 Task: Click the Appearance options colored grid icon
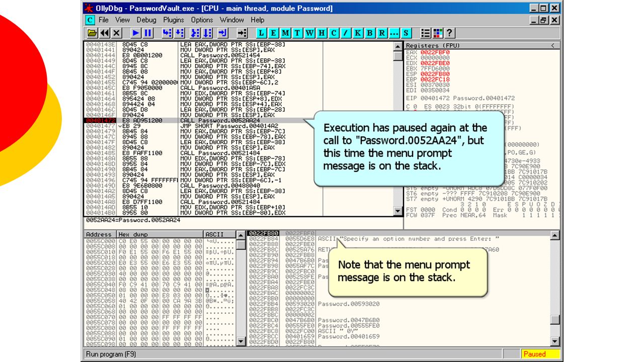(x=437, y=33)
